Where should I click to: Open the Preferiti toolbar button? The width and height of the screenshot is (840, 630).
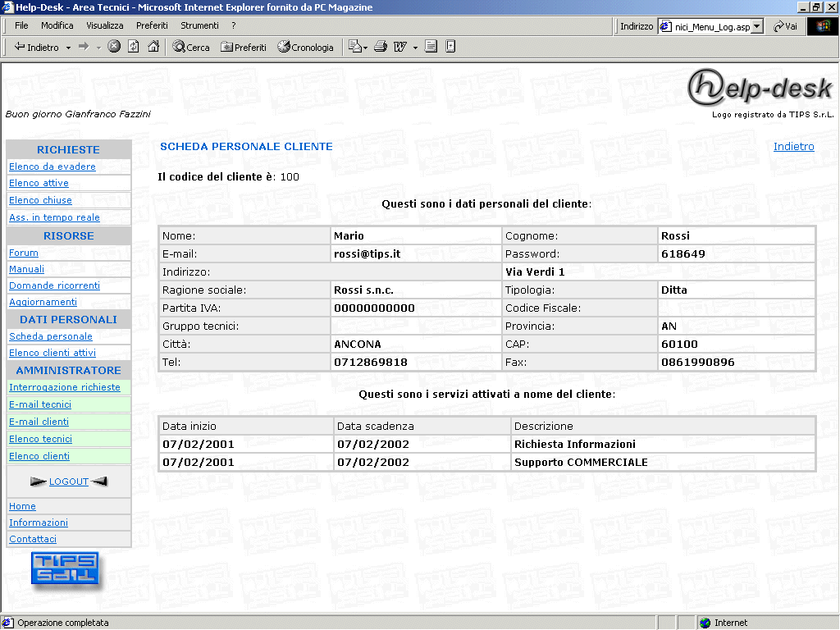pyautogui.click(x=243, y=47)
